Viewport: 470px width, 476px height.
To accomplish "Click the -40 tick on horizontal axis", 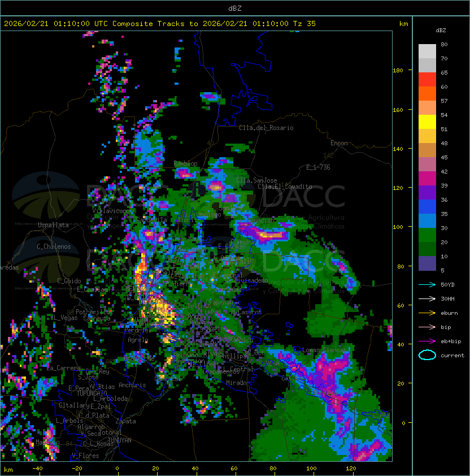I will pyautogui.click(x=37, y=469).
